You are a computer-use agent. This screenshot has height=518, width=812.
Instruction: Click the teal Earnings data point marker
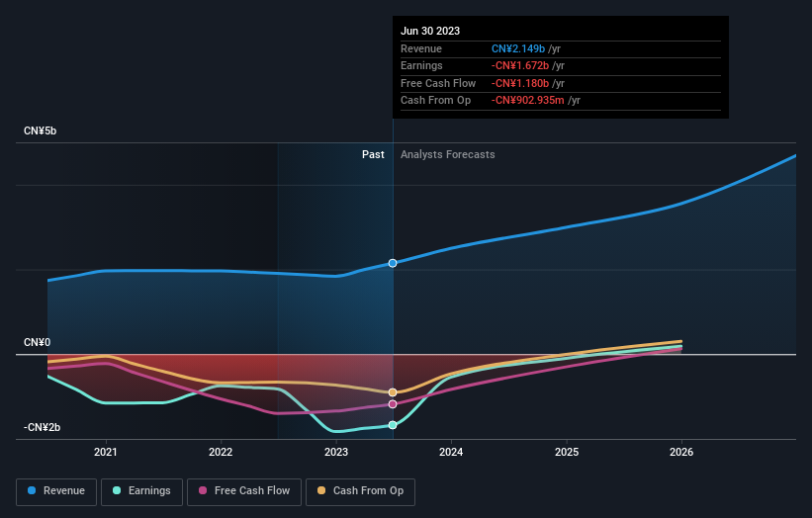[393, 425]
